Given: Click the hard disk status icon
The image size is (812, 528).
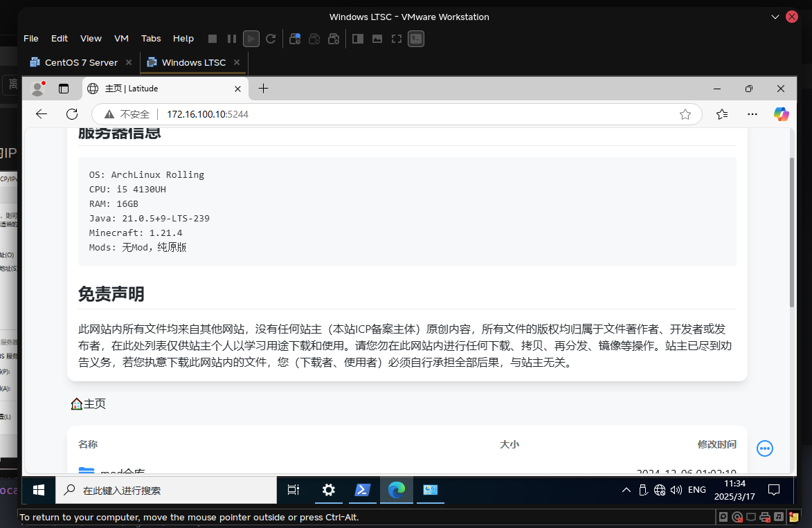Looking at the screenshot, I should tap(723, 517).
